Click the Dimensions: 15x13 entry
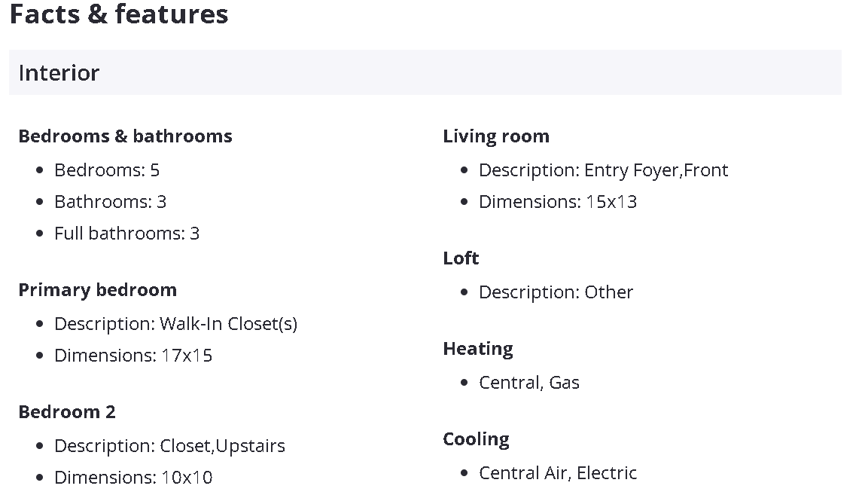The image size is (868, 498). pyautogui.click(x=558, y=202)
